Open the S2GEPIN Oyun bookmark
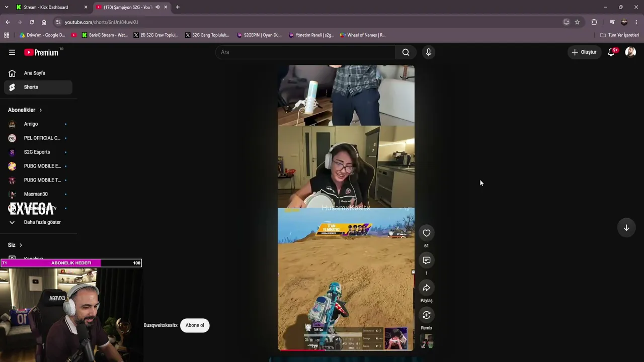The width and height of the screenshot is (644, 362). (x=260, y=35)
